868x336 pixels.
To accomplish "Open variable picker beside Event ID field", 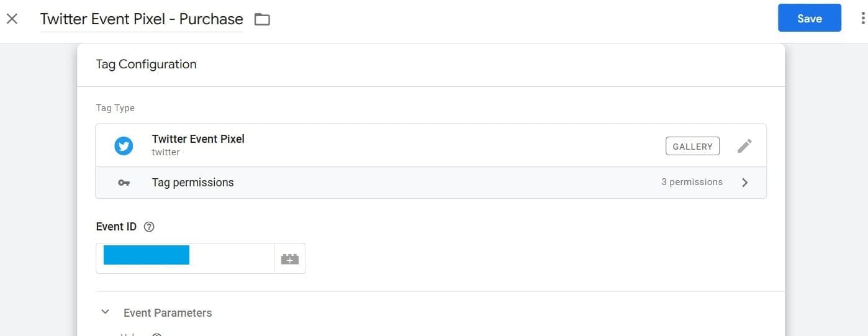I will [290, 258].
